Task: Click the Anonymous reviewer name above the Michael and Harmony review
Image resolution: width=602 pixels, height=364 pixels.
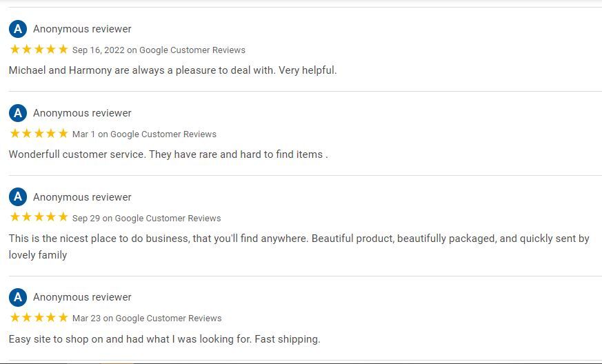Action: 82,29
